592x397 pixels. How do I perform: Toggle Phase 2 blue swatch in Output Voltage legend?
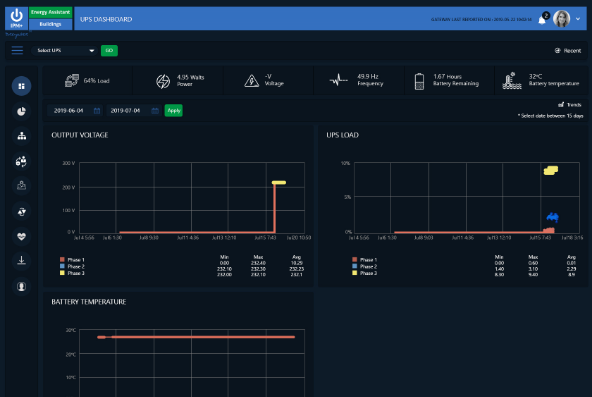tap(62, 266)
